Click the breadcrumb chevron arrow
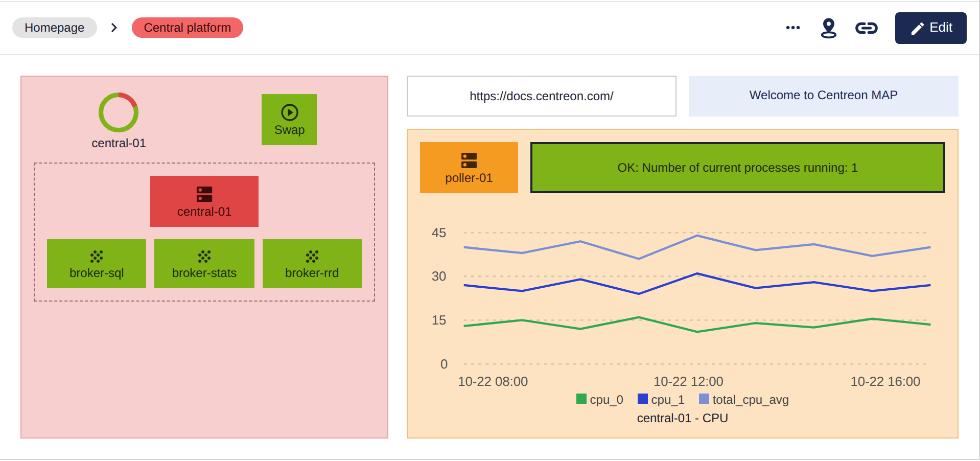The image size is (980, 461). point(114,28)
